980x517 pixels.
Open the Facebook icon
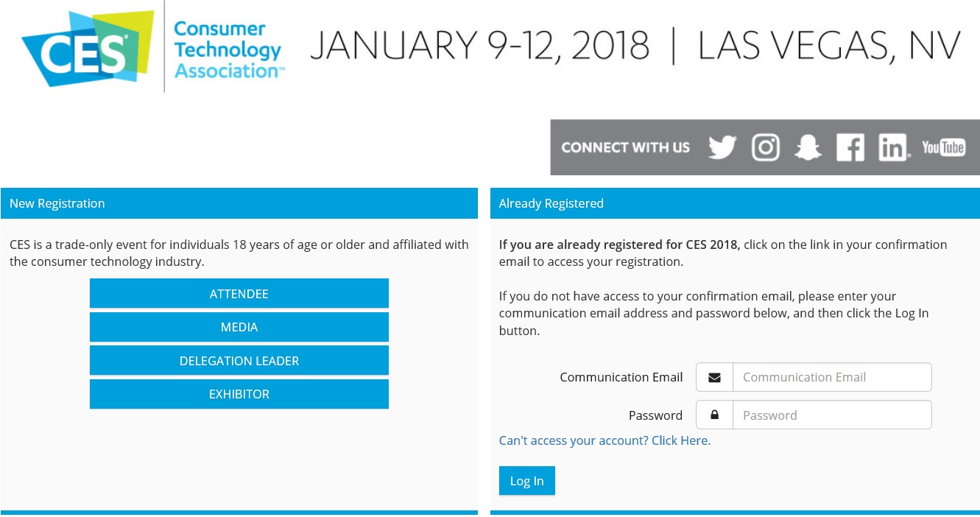[850, 147]
